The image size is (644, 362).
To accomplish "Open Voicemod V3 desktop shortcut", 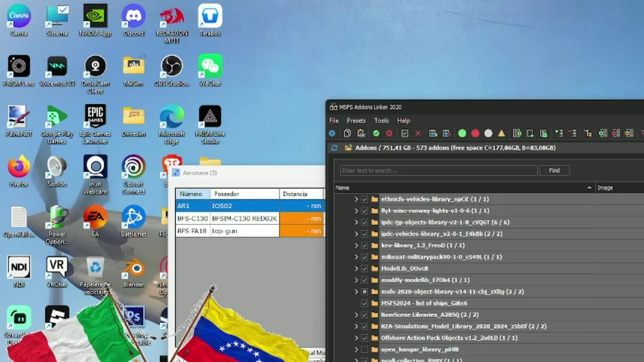I will pos(57,70).
